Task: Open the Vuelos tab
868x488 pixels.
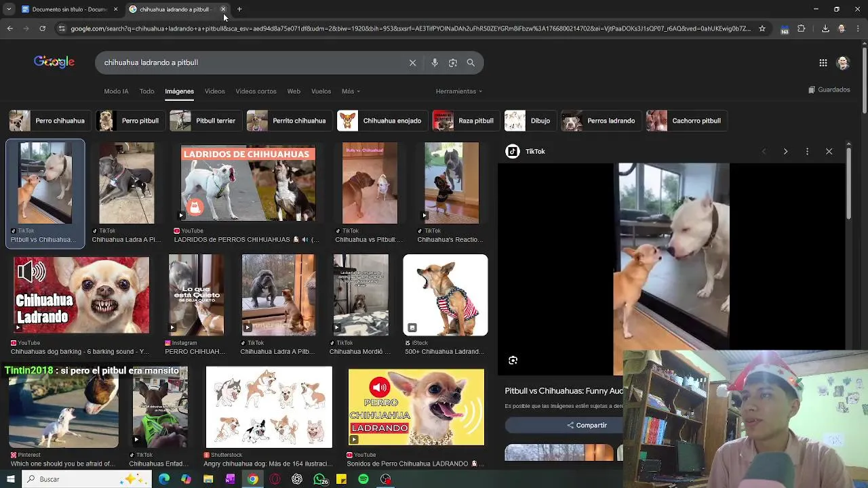Action: (321, 91)
